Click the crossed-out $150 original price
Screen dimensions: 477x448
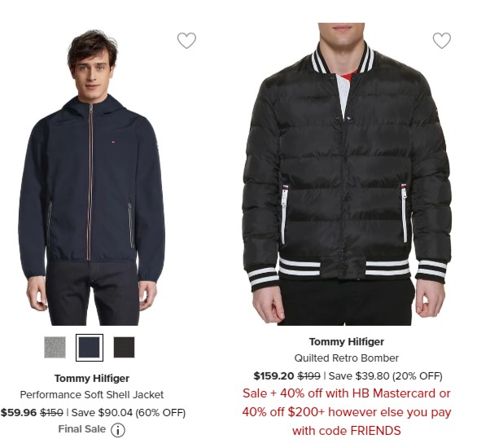[52, 413]
